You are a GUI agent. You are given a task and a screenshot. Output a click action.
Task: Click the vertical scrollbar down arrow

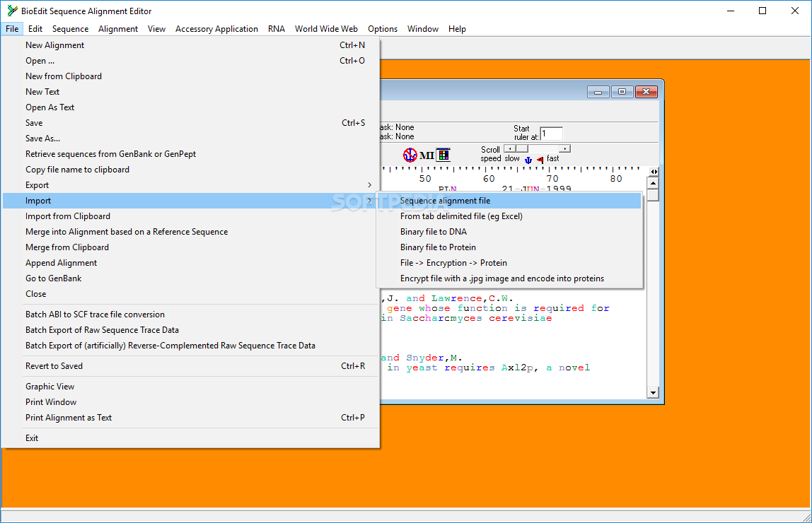(653, 393)
